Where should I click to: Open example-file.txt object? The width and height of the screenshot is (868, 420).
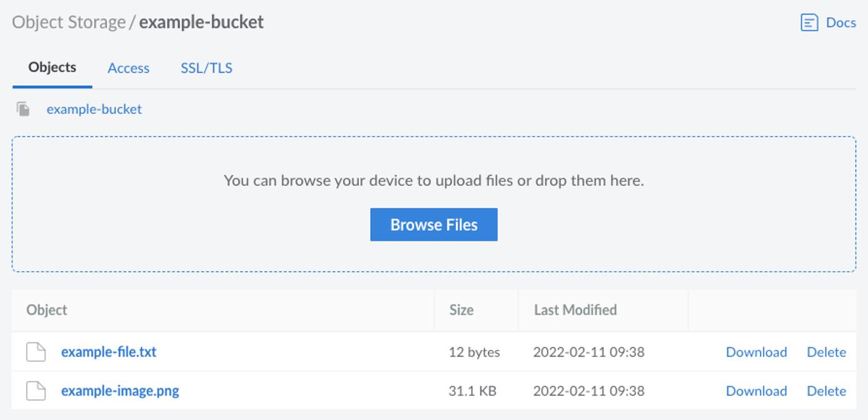click(x=109, y=352)
